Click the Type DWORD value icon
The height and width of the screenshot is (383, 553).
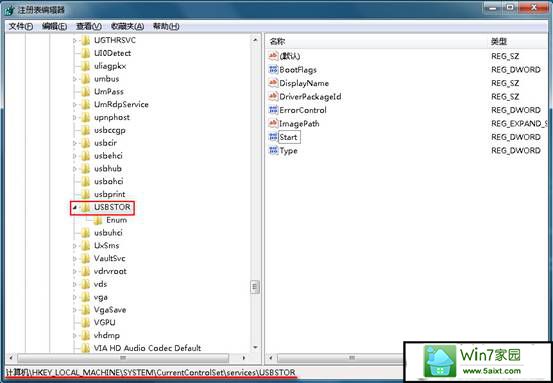click(273, 151)
